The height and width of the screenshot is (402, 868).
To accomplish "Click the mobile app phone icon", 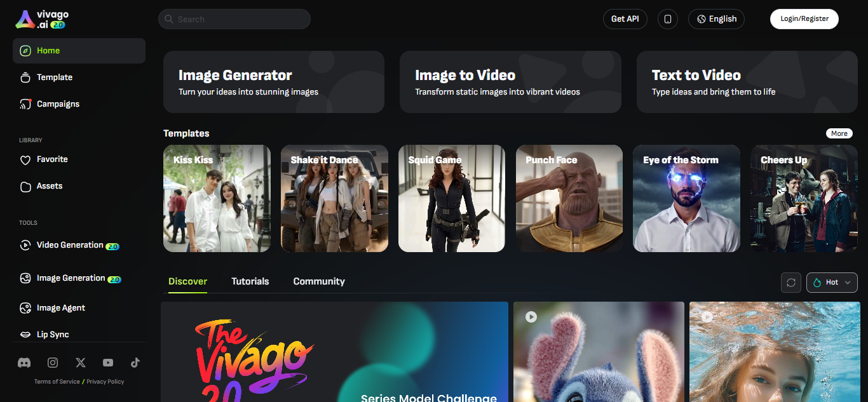I will pos(667,19).
